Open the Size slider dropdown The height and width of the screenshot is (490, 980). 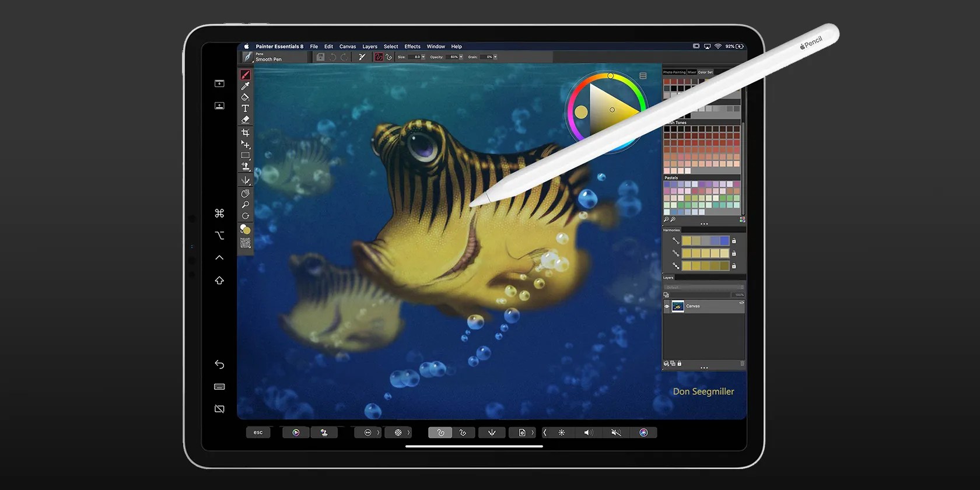pos(423,57)
